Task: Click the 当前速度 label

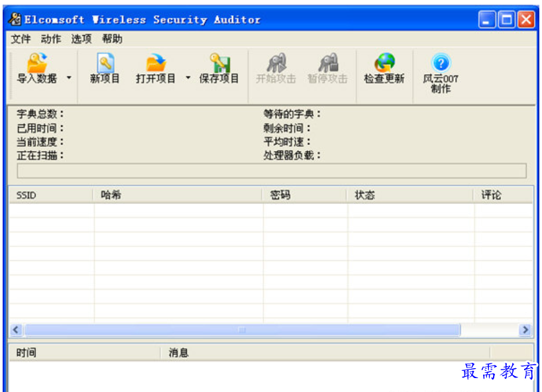Action: [x=40, y=142]
